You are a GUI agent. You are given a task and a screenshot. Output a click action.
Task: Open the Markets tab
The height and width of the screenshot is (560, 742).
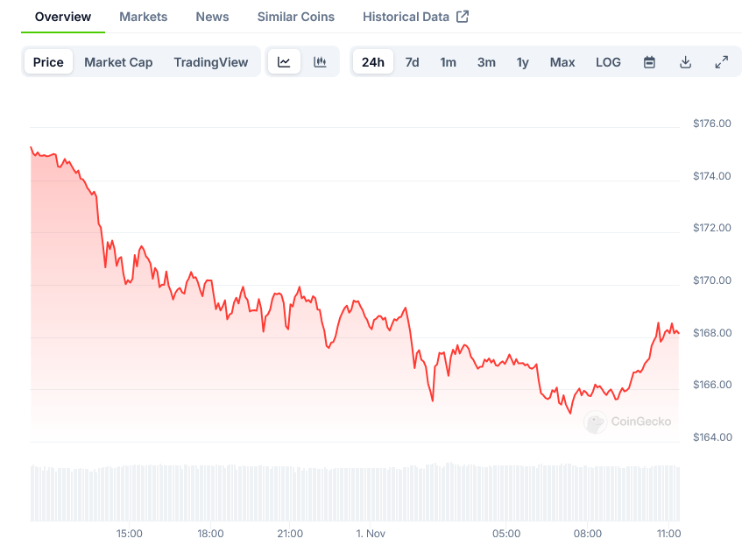[x=144, y=17]
